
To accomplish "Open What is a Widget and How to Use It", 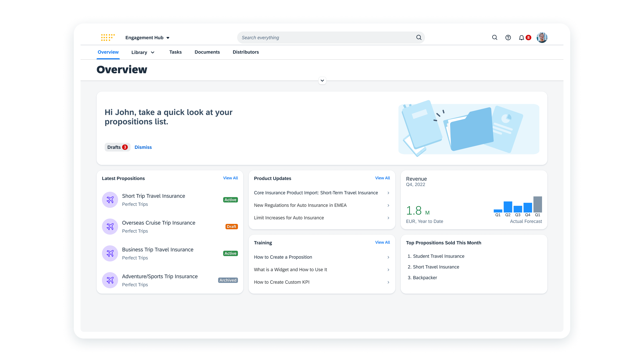I will click(x=322, y=270).
